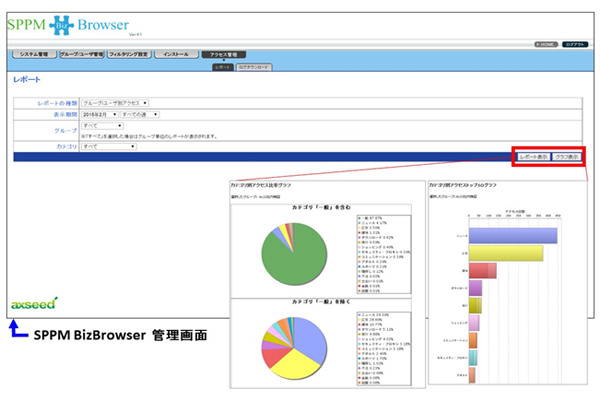Image resolution: width=600 pixels, height=400 pixels.
Task: Expand the カテゴリ dropdown
Action: click(x=107, y=145)
